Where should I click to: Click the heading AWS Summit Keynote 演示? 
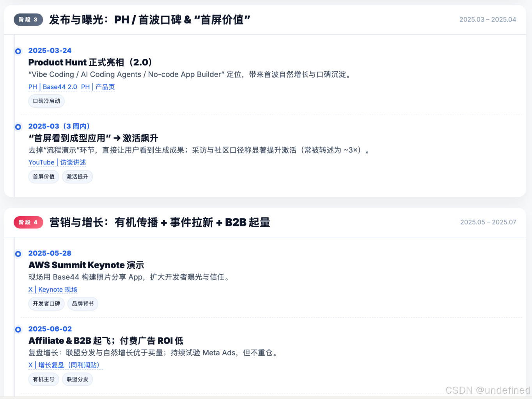coord(86,265)
